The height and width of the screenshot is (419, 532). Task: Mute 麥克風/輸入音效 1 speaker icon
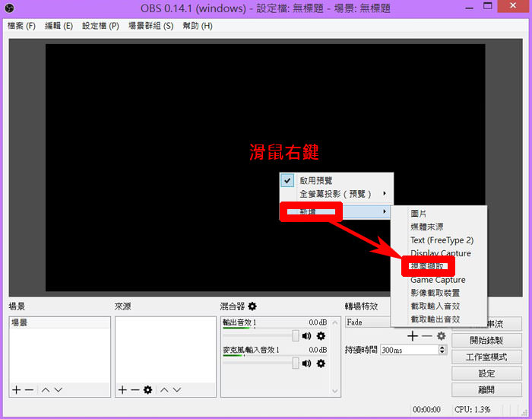307,363
